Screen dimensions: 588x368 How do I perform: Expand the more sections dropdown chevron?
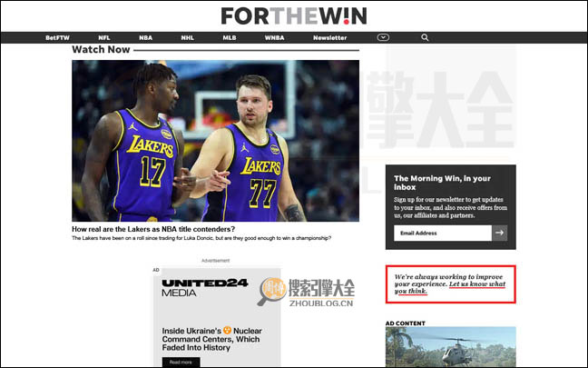point(383,37)
